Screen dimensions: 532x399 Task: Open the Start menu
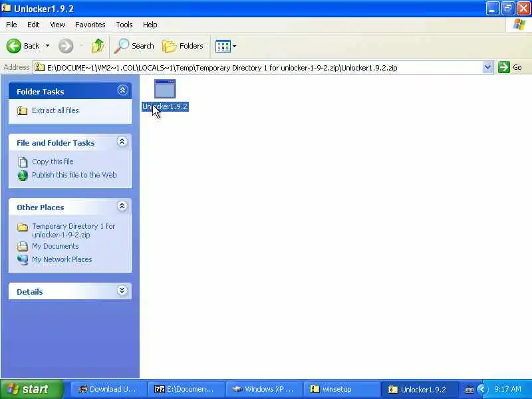(32, 389)
